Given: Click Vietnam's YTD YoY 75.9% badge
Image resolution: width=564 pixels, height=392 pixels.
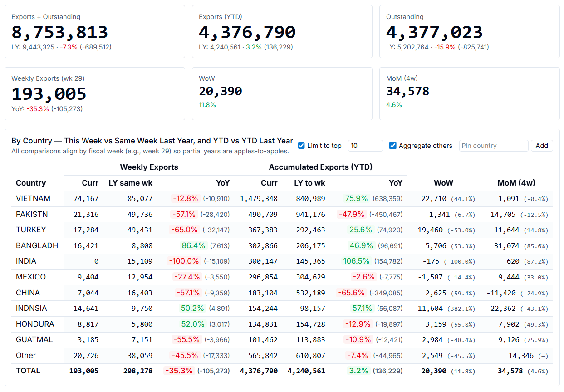Looking at the screenshot, I should click(x=357, y=198).
